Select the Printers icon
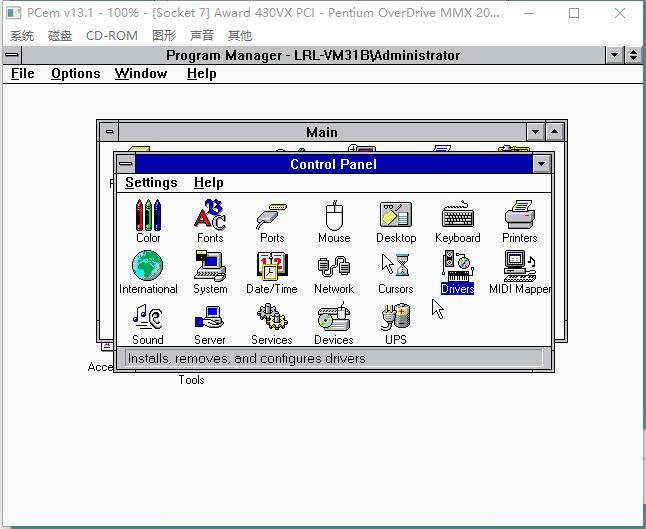 pos(520,221)
